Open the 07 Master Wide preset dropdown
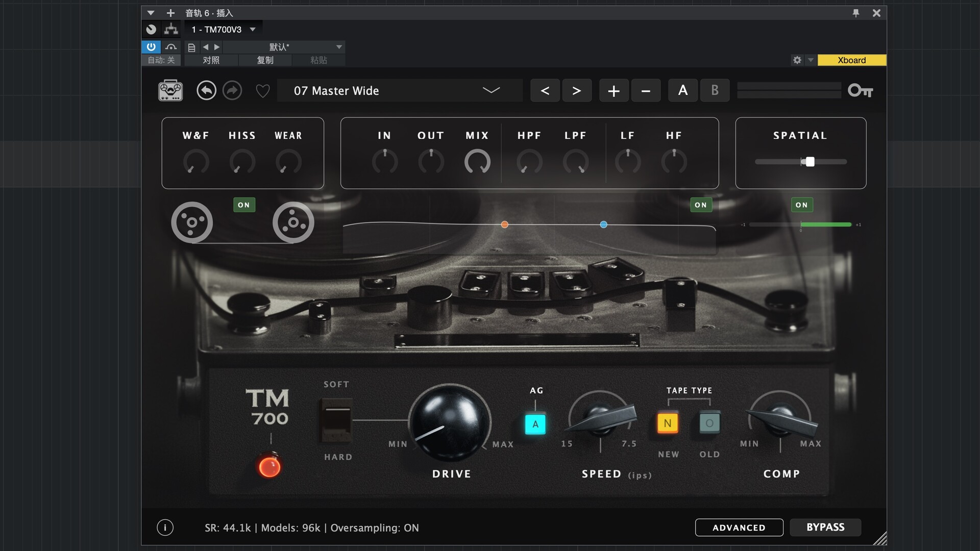The height and width of the screenshot is (551, 980). tap(491, 90)
